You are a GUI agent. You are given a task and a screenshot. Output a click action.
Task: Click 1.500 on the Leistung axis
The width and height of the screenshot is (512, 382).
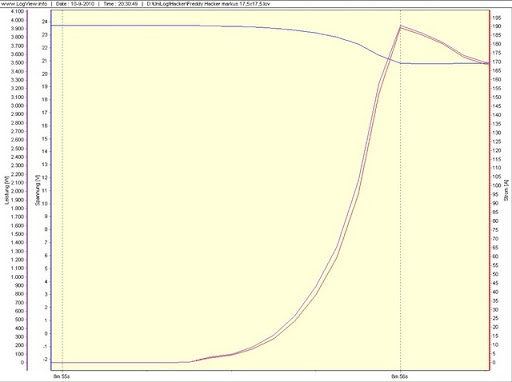click(17, 234)
